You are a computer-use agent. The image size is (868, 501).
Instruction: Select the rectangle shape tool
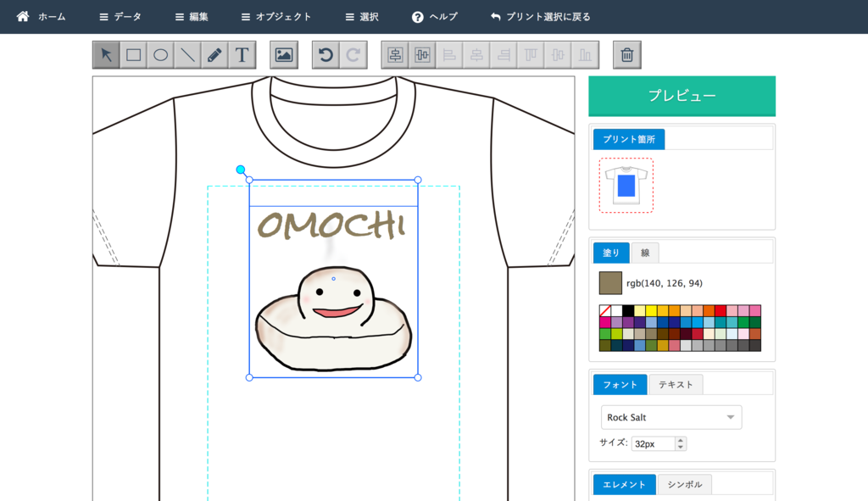point(133,55)
